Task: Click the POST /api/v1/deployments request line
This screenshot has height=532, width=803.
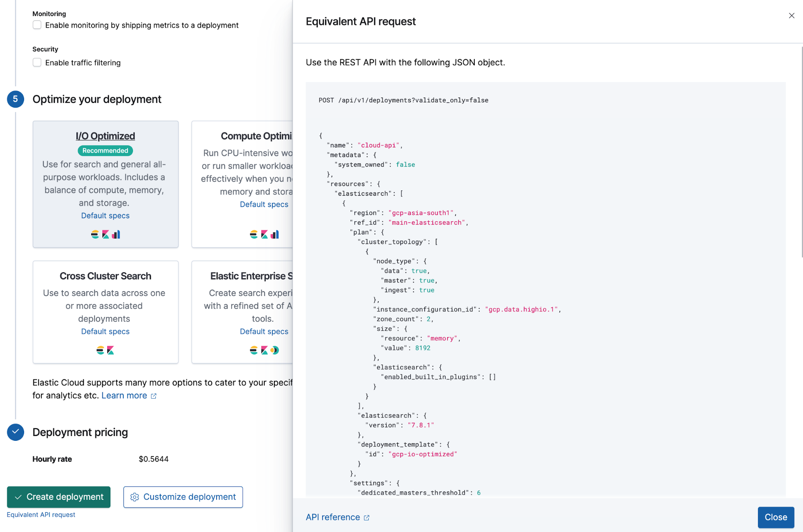Action: pos(403,100)
